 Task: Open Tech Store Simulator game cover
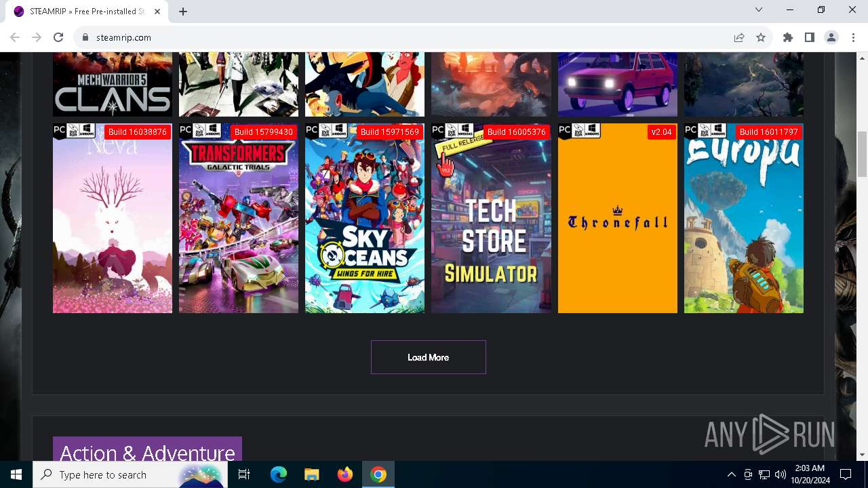[x=491, y=218]
